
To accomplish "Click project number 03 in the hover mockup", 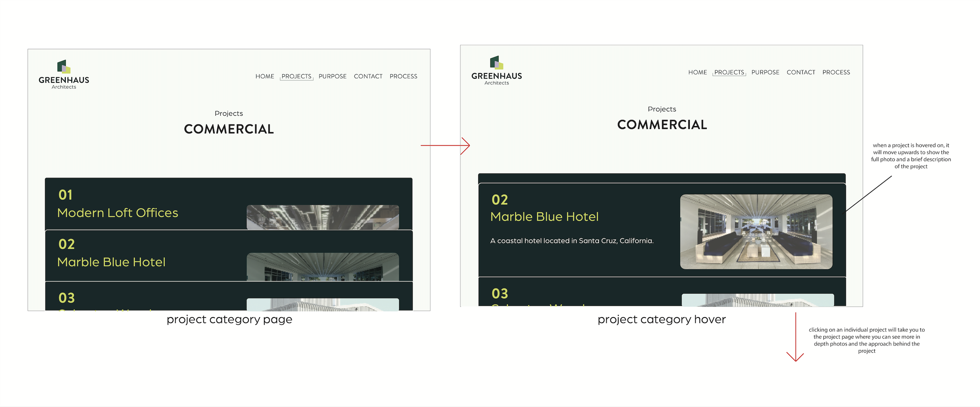I will click(500, 294).
